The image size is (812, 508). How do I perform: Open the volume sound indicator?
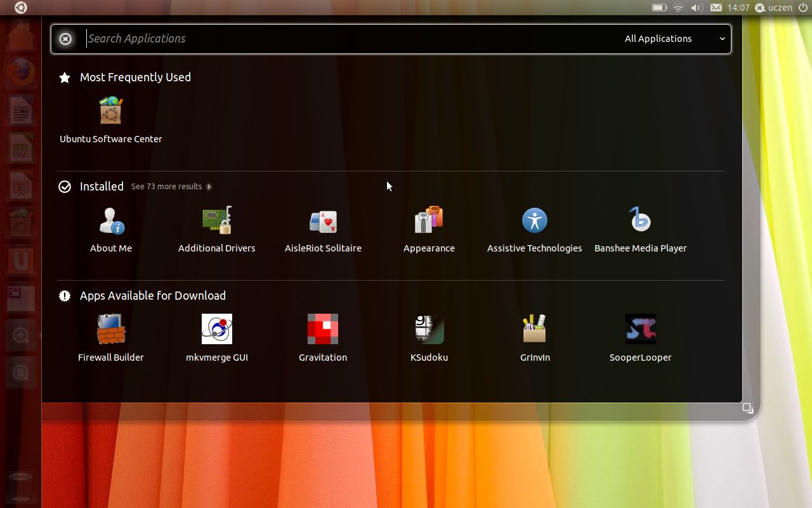(697, 8)
